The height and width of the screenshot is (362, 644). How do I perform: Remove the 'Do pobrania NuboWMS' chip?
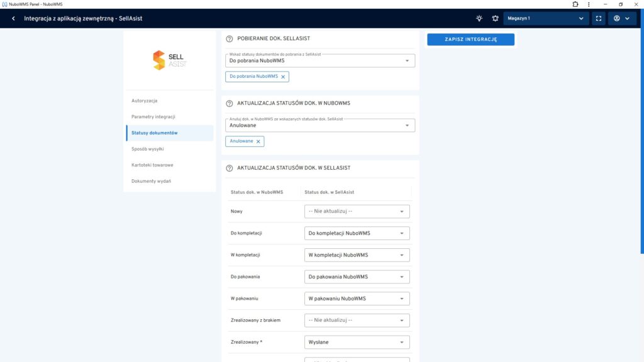coord(283,77)
